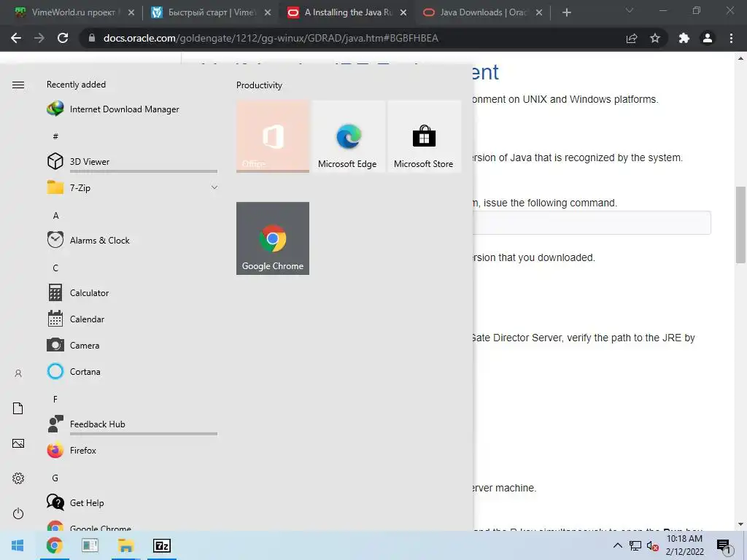Go back in Chrome
The height and width of the screenshot is (560, 747).
16,38
